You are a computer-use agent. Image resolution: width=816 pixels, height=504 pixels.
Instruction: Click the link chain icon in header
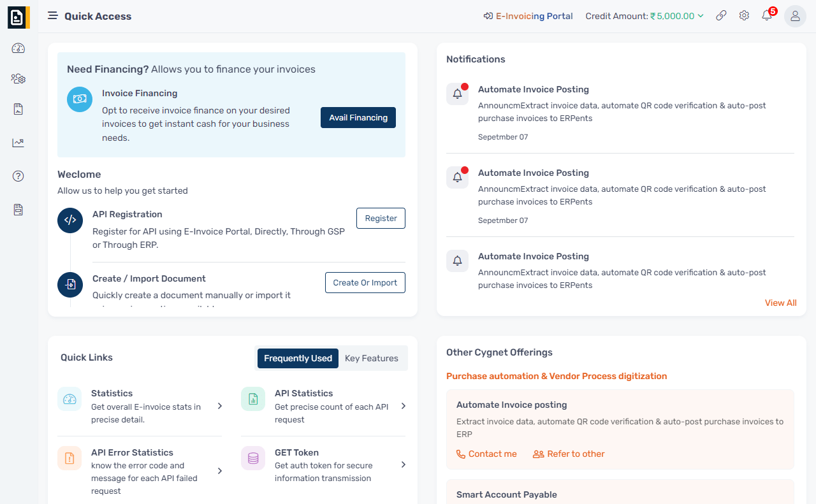(x=721, y=16)
